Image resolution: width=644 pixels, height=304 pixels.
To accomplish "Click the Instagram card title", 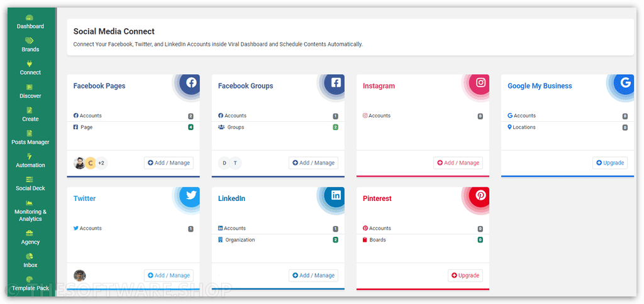I will (379, 86).
